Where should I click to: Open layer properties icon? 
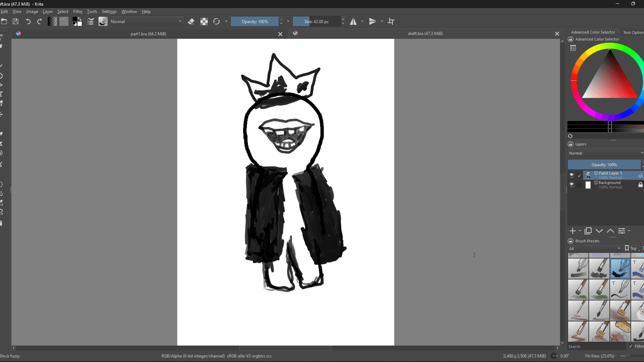click(622, 231)
